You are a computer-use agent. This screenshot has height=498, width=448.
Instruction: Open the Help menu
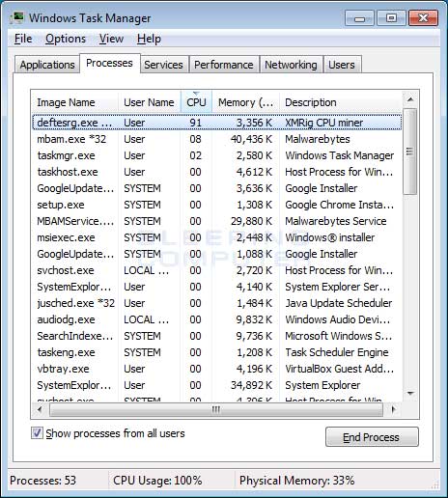[149, 39]
